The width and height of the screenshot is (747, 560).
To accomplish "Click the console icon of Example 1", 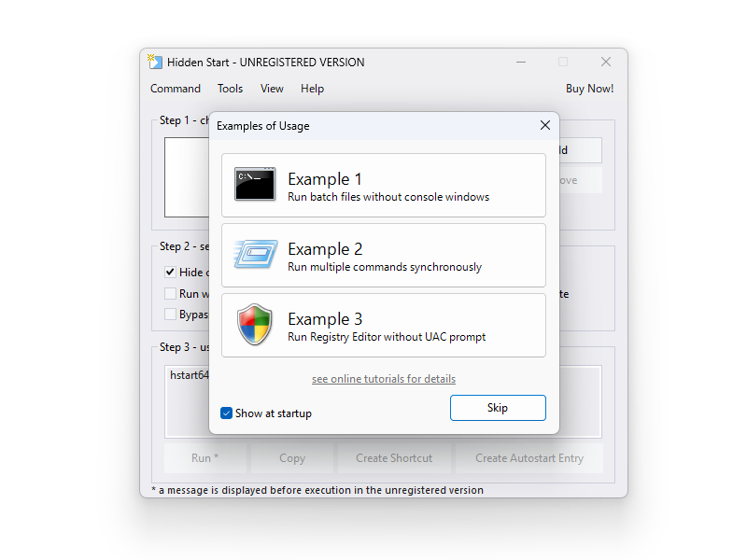I will point(255,184).
